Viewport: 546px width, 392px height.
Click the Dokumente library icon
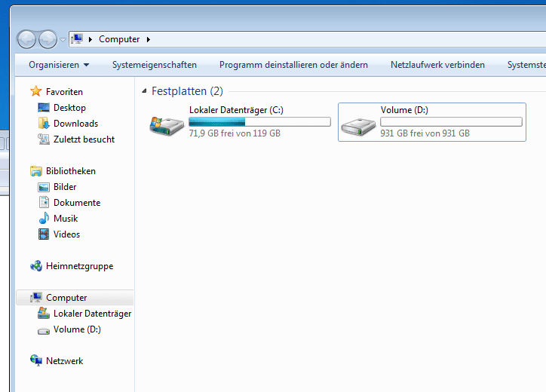click(44, 202)
